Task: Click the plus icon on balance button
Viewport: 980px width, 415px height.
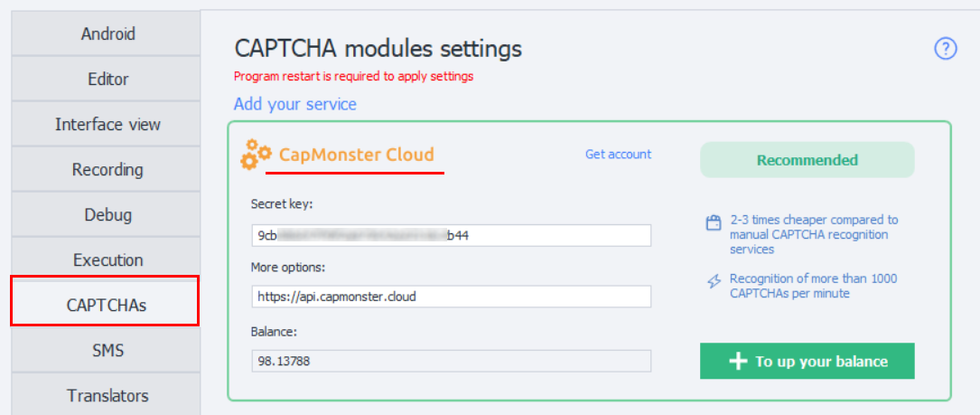Action: 738,361
